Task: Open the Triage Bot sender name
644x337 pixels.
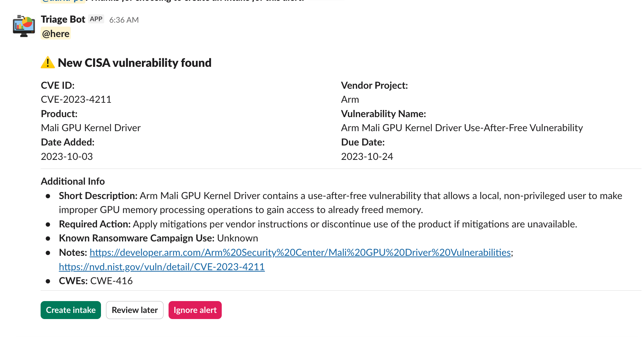Action: tap(63, 19)
